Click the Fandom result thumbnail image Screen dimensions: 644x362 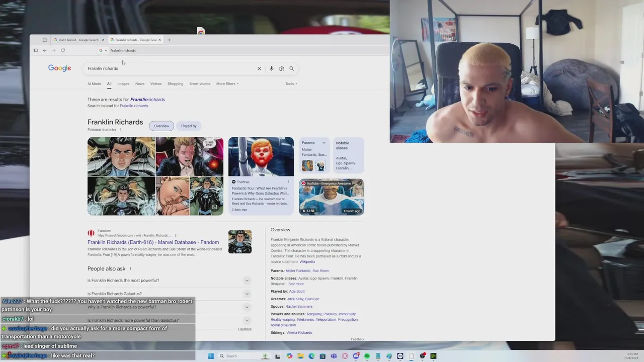[x=240, y=242]
